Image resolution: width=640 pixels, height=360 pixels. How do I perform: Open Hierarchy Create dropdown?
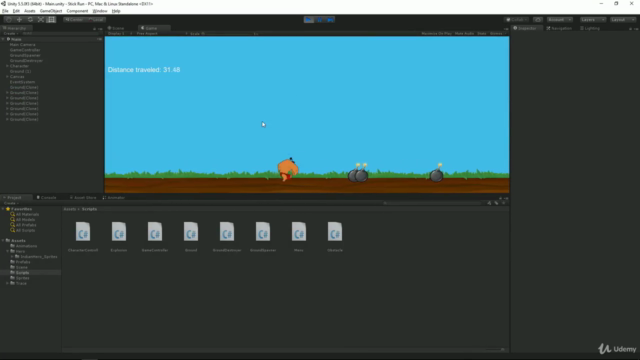(x=11, y=33)
